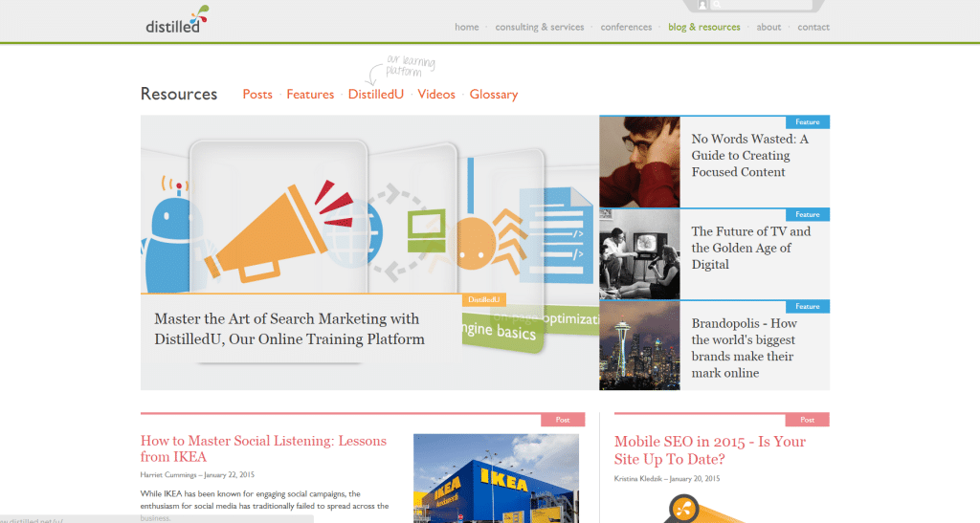Click the Post tag above Mobile SEO article
980x523 pixels.
point(808,420)
